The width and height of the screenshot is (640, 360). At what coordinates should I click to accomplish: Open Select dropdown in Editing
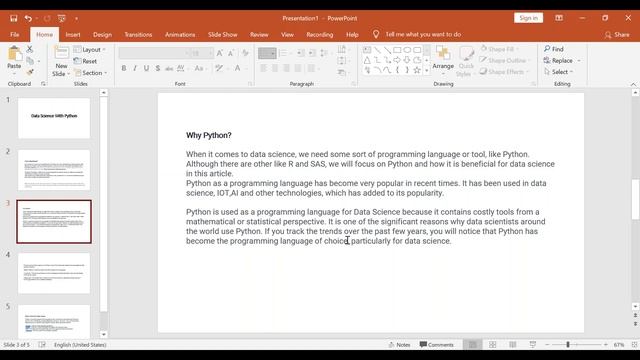point(558,72)
